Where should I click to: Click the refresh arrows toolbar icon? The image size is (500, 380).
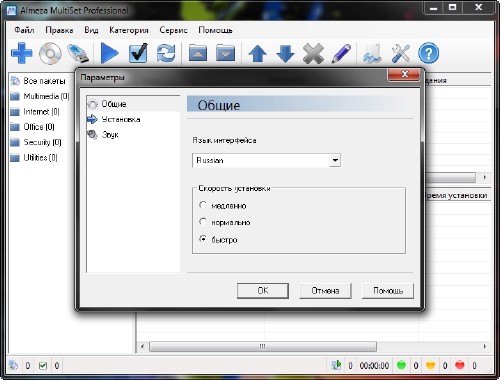pyautogui.click(x=166, y=53)
